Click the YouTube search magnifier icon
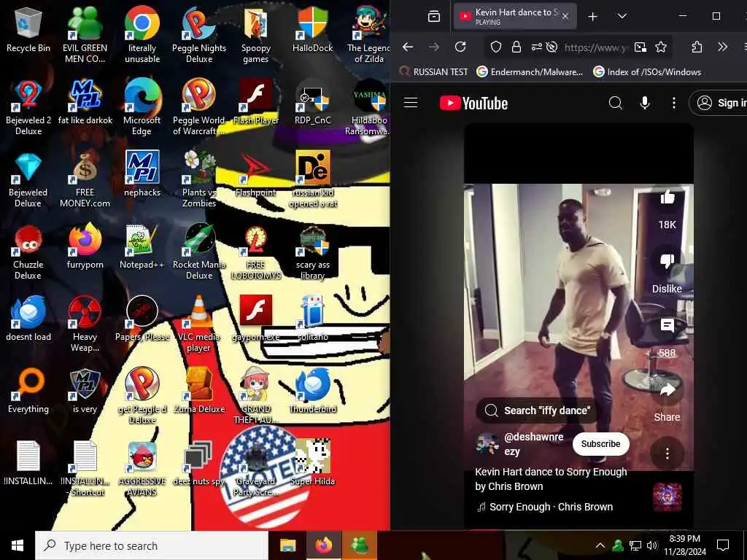 (616, 103)
